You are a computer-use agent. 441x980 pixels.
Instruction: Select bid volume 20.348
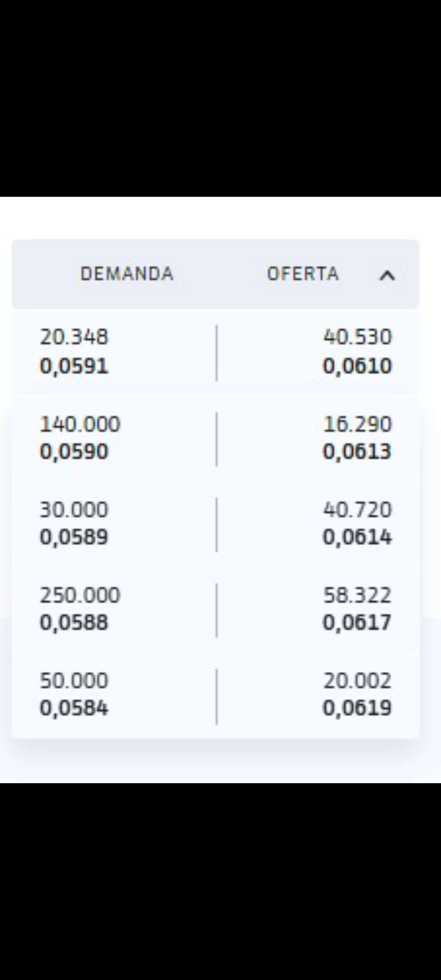click(74, 337)
